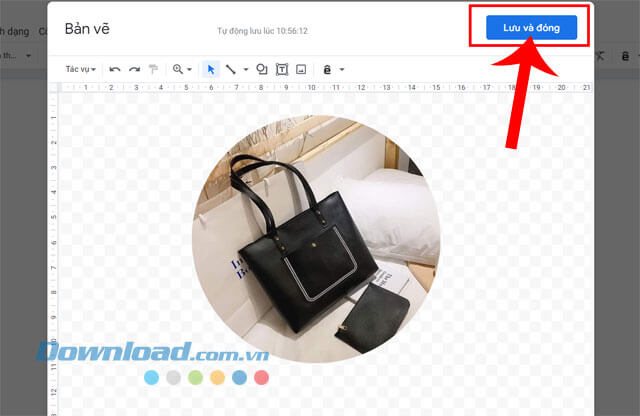
Task: Click the vertical ruler beside the canvas
Action: pyautogui.click(x=53, y=253)
